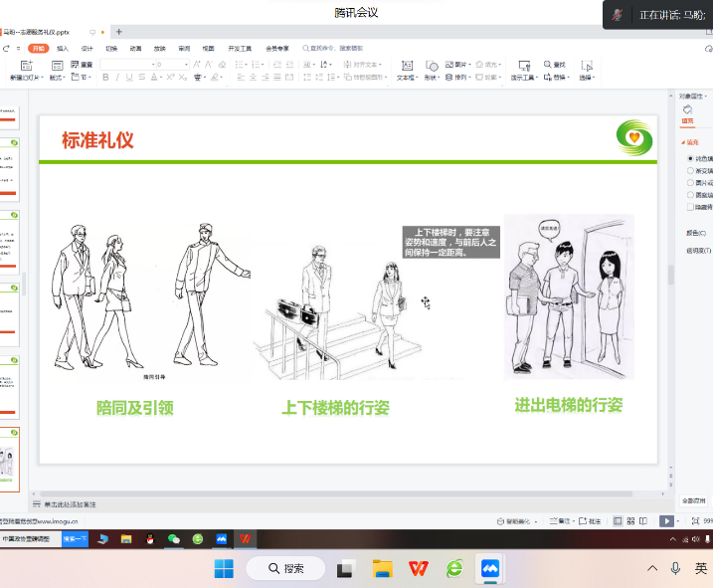This screenshot has width=713, height=588.
Task: Open WPS Office from Windows taskbar
Action: pyautogui.click(x=419, y=568)
